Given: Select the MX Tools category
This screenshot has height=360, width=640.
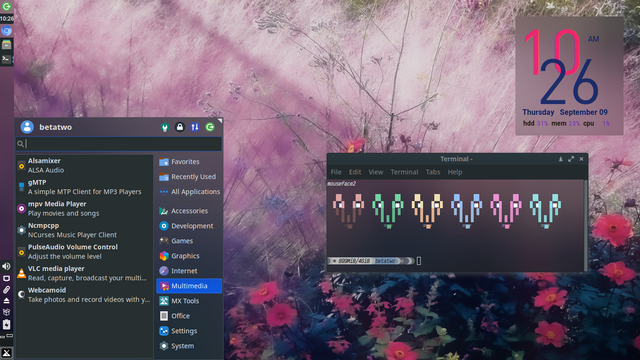Looking at the screenshot, I should tap(189, 301).
